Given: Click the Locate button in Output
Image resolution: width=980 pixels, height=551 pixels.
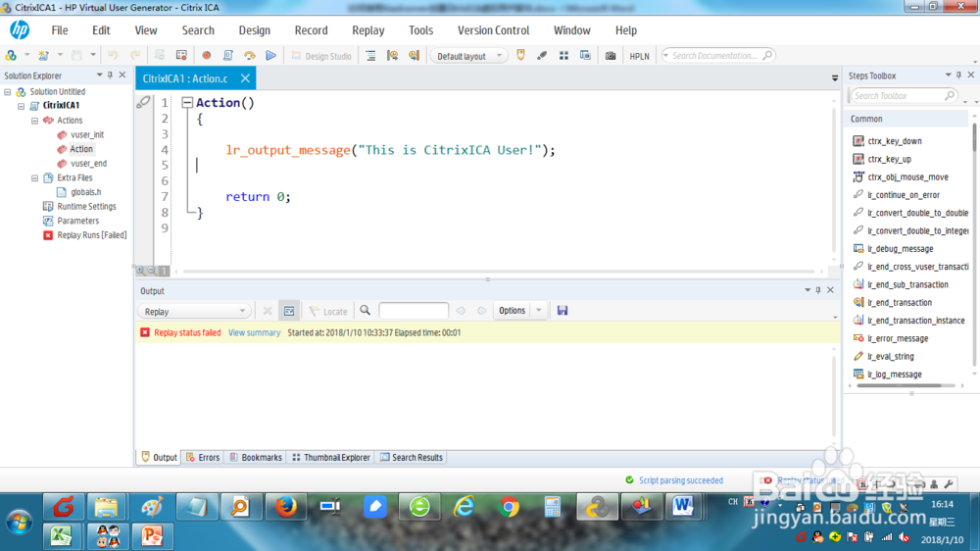Looking at the screenshot, I should point(328,311).
